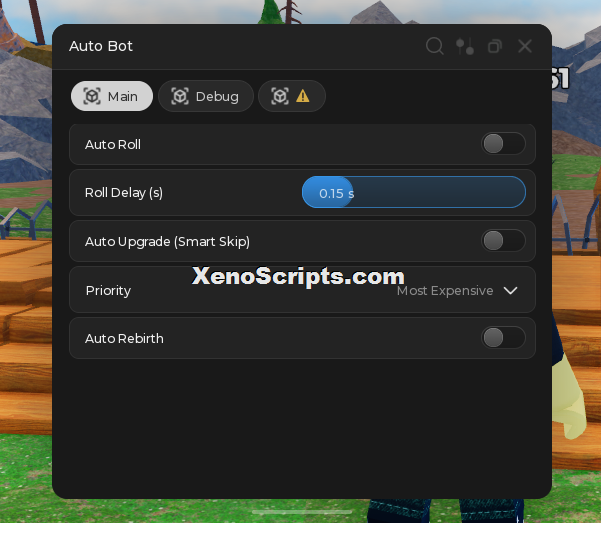Click the Auto Upgrade (Smart Skip) label

pos(167,241)
